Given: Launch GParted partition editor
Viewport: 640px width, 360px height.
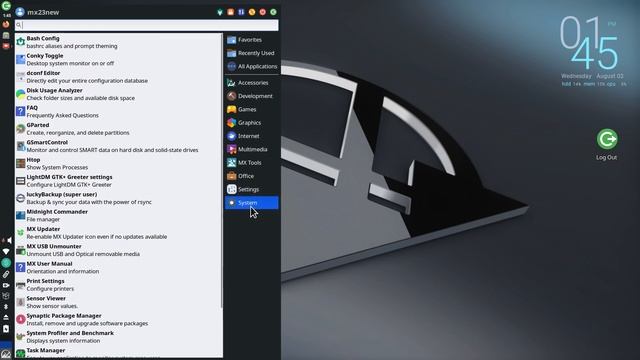Looking at the screenshot, I should pyautogui.click(x=118, y=129).
